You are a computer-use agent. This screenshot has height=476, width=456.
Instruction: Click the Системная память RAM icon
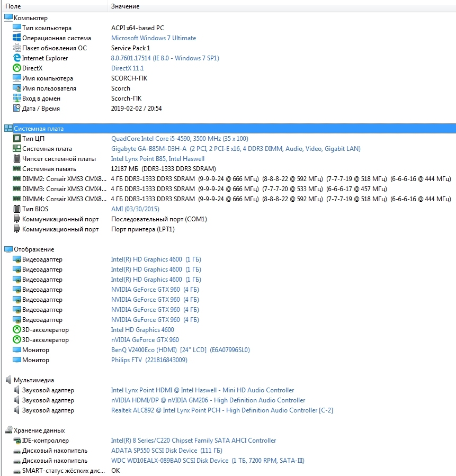tap(17, 168)
